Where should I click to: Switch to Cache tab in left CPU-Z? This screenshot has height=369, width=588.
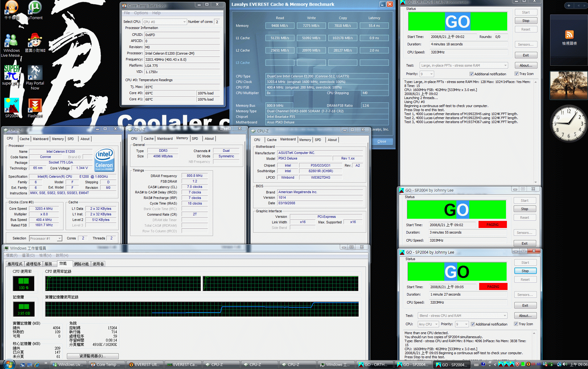[x=24, y=139]
